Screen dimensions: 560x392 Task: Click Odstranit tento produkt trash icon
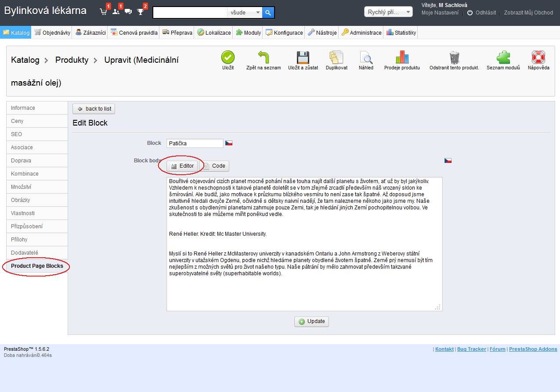(454, 57)
